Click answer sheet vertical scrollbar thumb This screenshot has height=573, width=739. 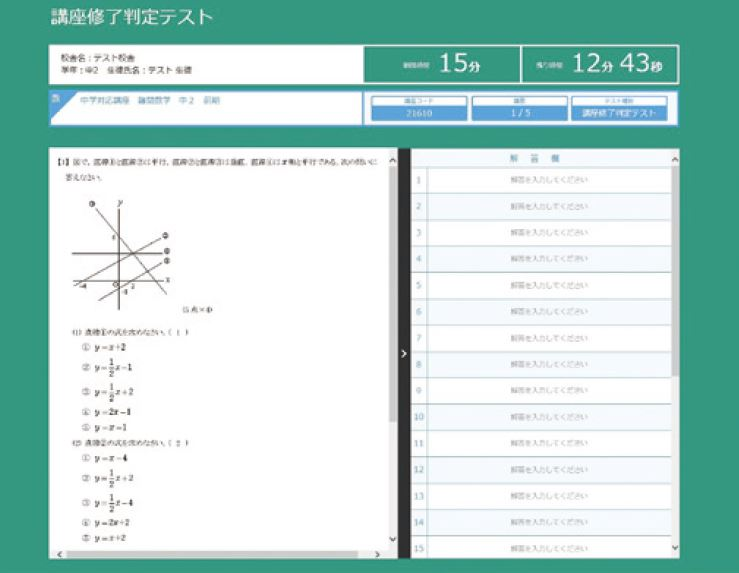(x=675, y=271)
